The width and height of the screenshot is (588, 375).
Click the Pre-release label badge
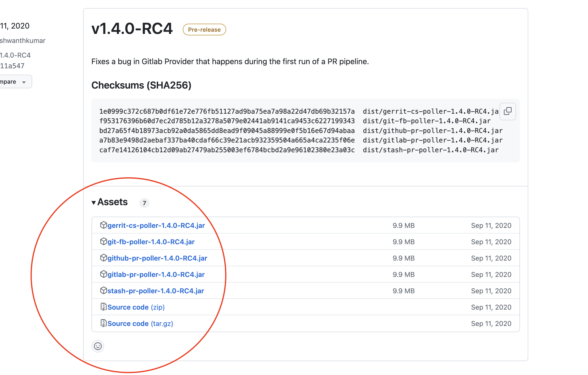pos(204,30)
